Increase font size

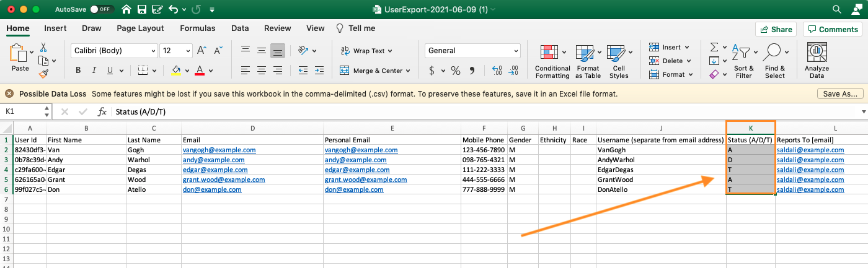tap(201, 51)
